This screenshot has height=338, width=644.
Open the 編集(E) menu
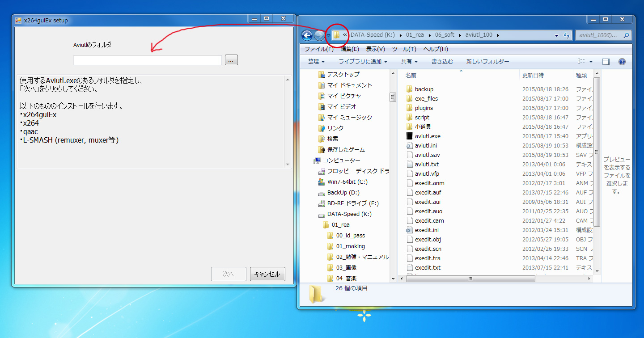(350, 49)
